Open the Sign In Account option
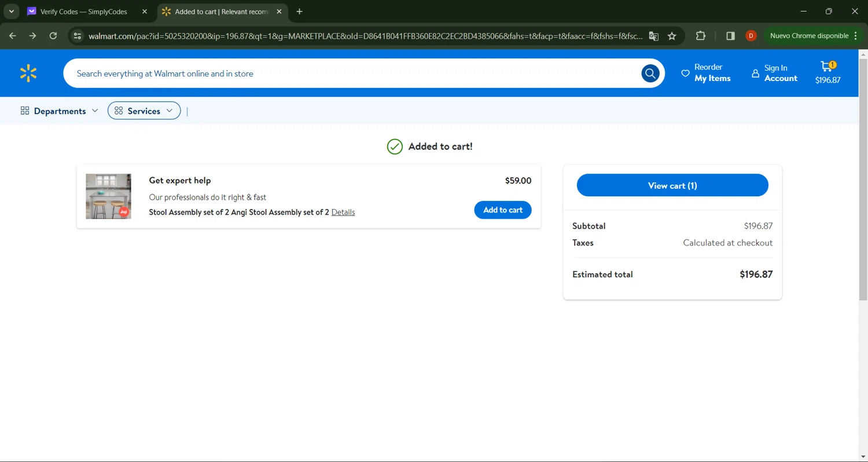868x462 pixels. tap(774, 73)
